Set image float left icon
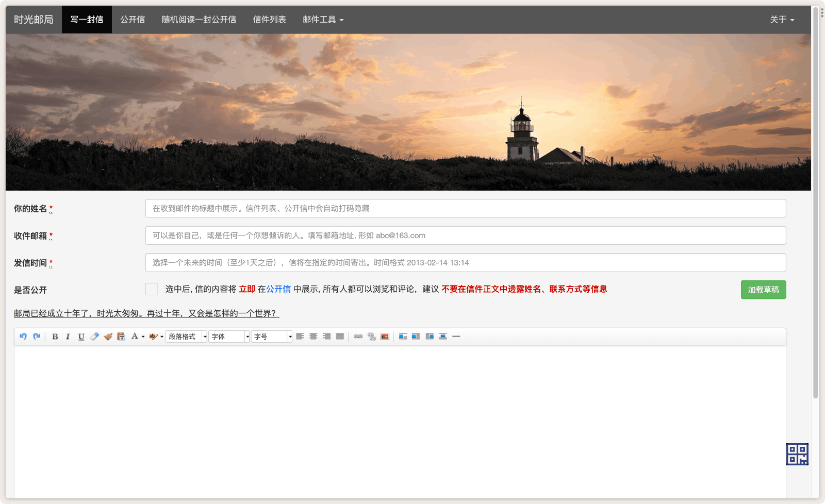Viewport: 825px width, 504px height. pyautogui.click(x=403, y=337)
